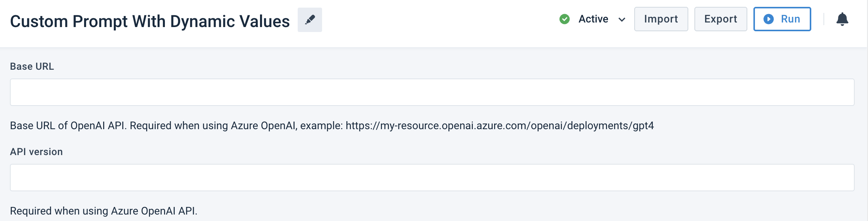Image resolution: width=868 pixels, height=221 pixels.
Task: Click the Export button
Action: coord(720,19)
